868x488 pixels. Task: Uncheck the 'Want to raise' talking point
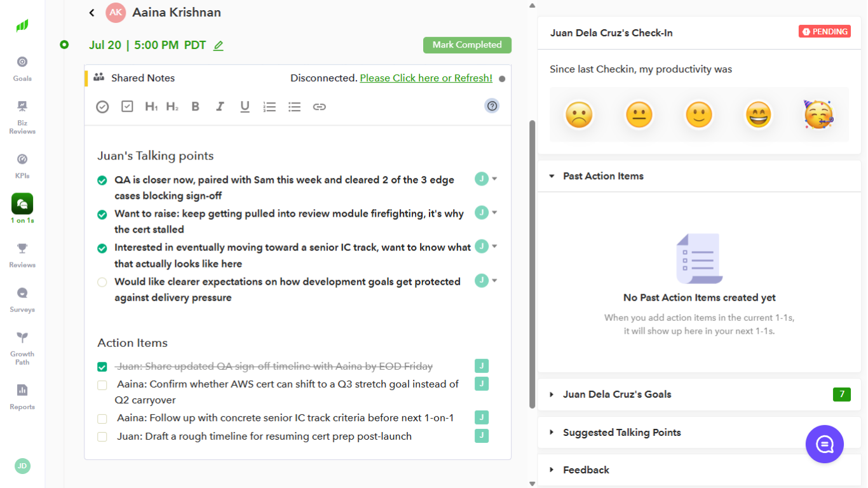[x=102, y=214]
